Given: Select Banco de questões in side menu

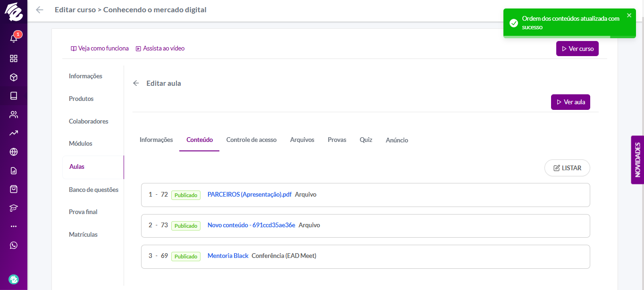Looking at the screenshot, I should click(x=93, y=190).
